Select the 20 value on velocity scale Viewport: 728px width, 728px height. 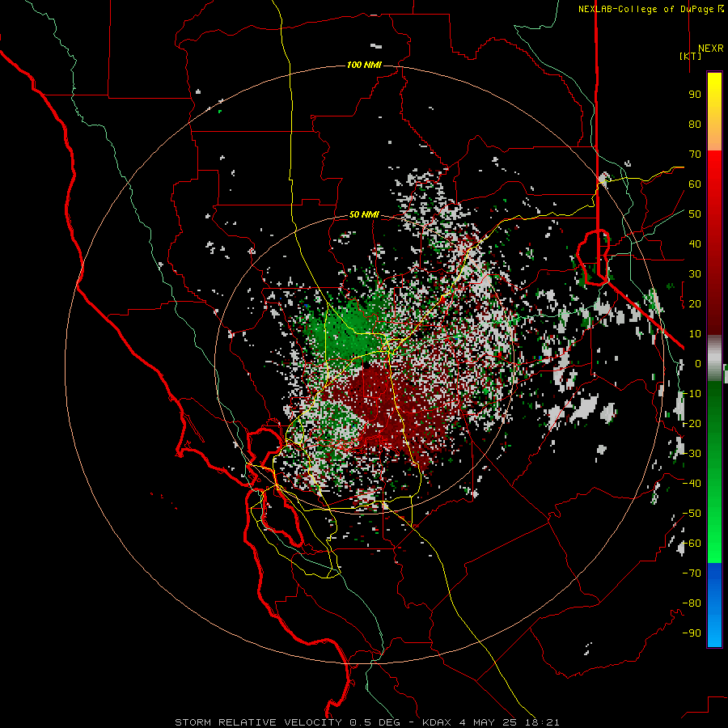click(695, 303)
